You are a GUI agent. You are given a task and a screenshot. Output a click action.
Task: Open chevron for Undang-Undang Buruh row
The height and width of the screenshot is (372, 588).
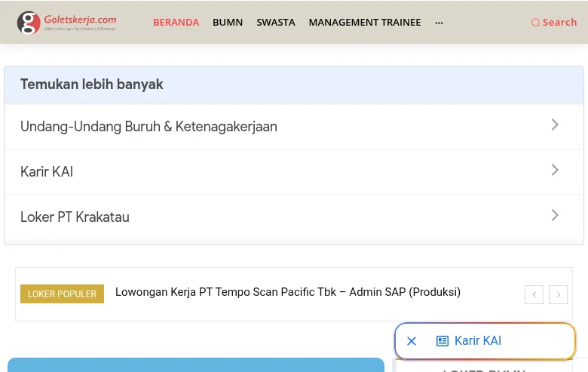coord(555,125)
